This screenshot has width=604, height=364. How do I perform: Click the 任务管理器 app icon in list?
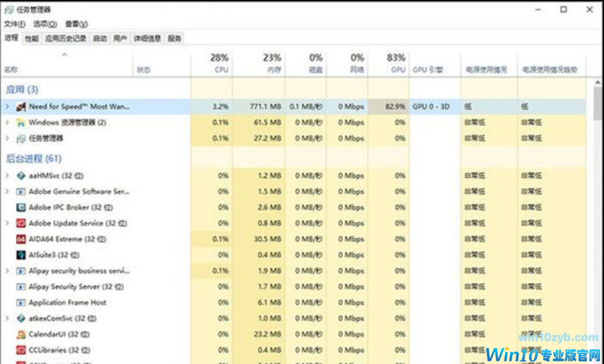21,139
